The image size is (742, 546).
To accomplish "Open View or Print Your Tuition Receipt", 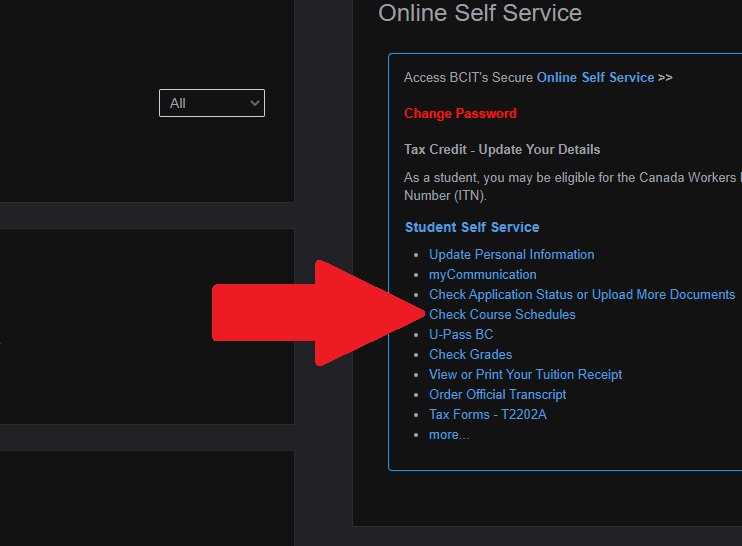I will pyautogui.click(x=525, y=374).
